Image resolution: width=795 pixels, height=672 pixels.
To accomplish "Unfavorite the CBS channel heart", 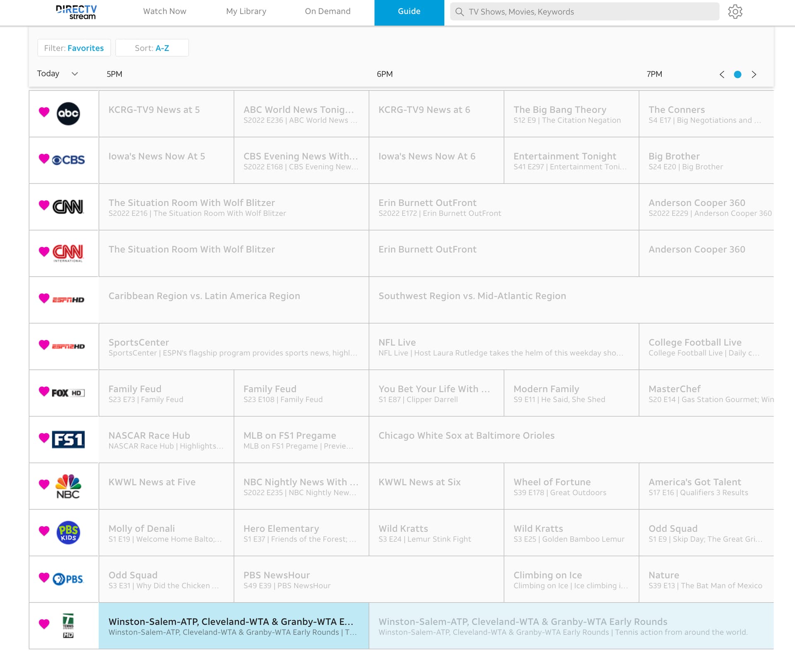I will 44,158.
